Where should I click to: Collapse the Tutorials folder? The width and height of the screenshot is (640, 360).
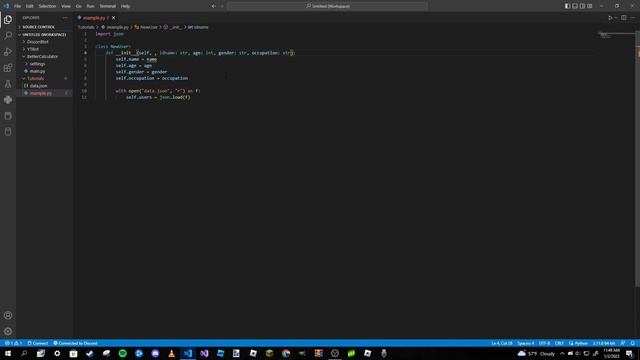[x=36, y=78]
